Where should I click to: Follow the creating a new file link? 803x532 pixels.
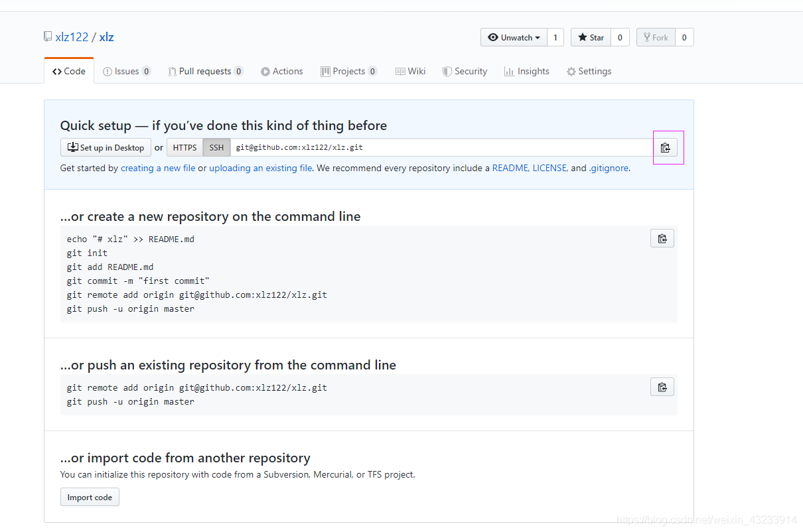click(158, 168)
